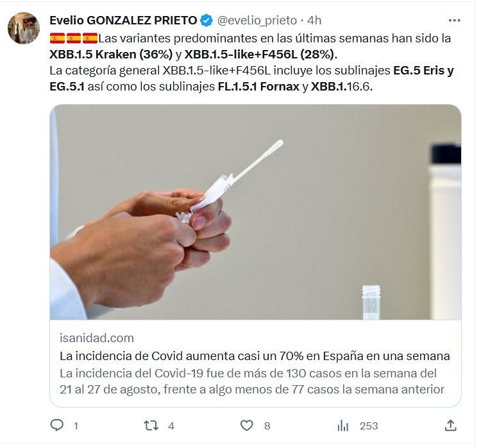Click the retweet count number 4
Screen dimensions: 481x448
point(171,426)
